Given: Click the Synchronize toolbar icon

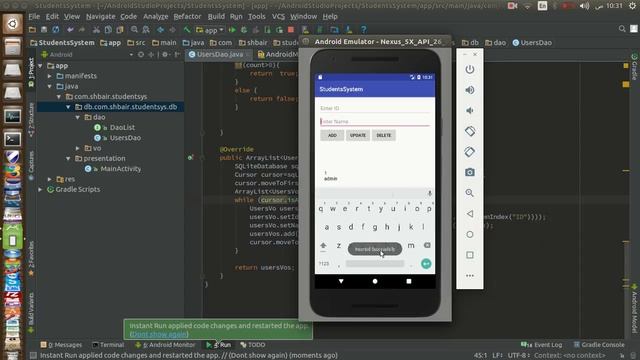Looking at the screenshot, I should coord(56,30).
